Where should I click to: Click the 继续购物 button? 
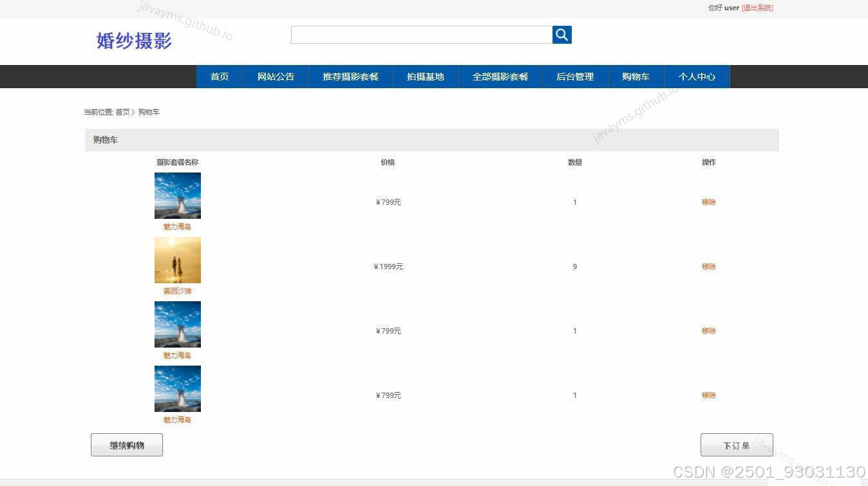127,445
